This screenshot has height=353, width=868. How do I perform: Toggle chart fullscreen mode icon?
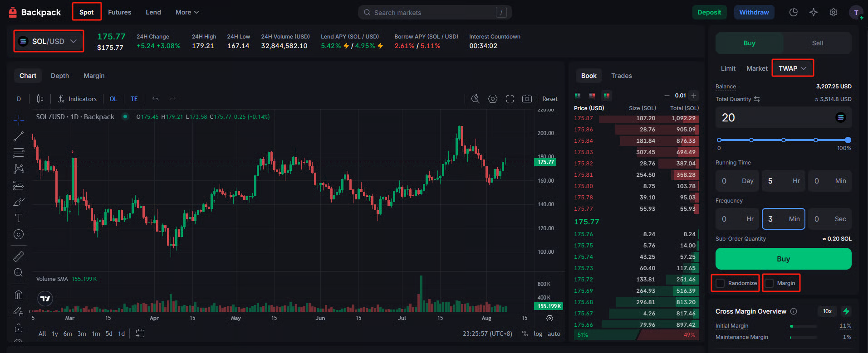[x=510, y=99]
